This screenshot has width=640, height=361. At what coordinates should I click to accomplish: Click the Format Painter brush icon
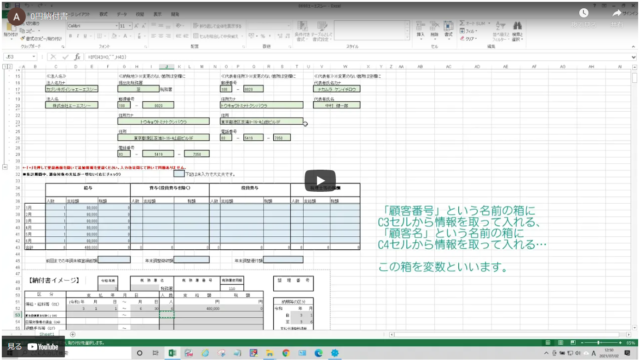point(23,39)
